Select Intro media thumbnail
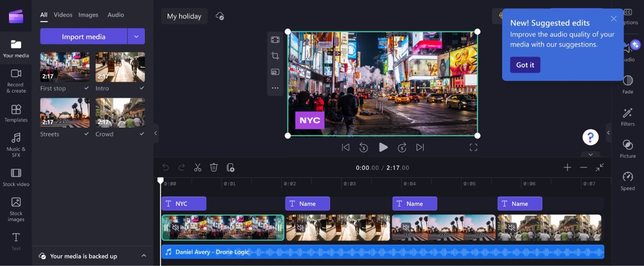Viewport: 644px width, 266px height. tap(120, 67)
